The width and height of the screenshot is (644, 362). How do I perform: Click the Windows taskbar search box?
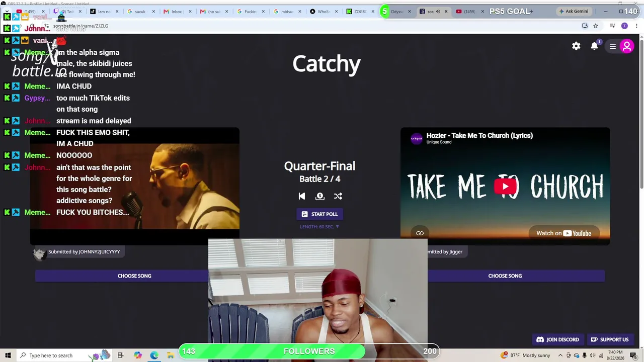64,355
